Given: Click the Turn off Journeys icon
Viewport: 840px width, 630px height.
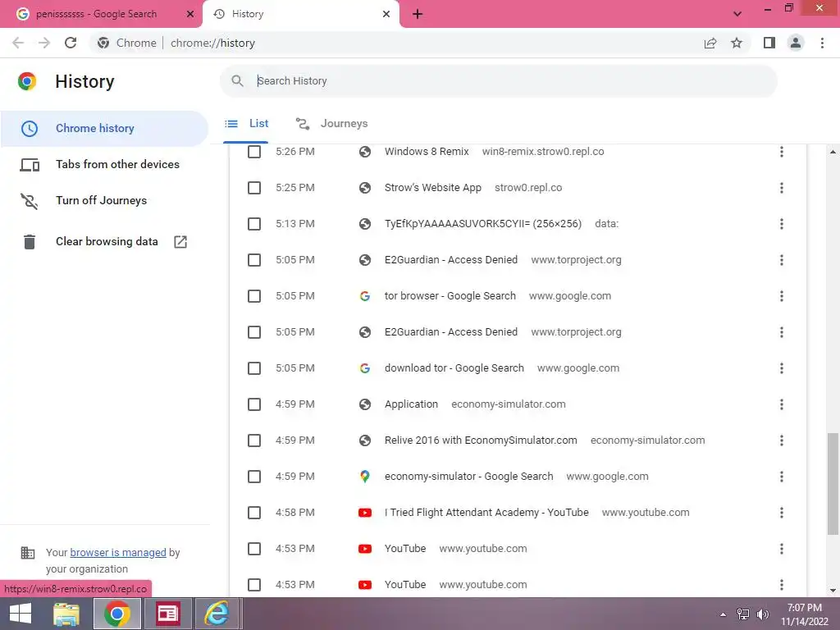Looking at the screenshot, I should pos(30,201).
